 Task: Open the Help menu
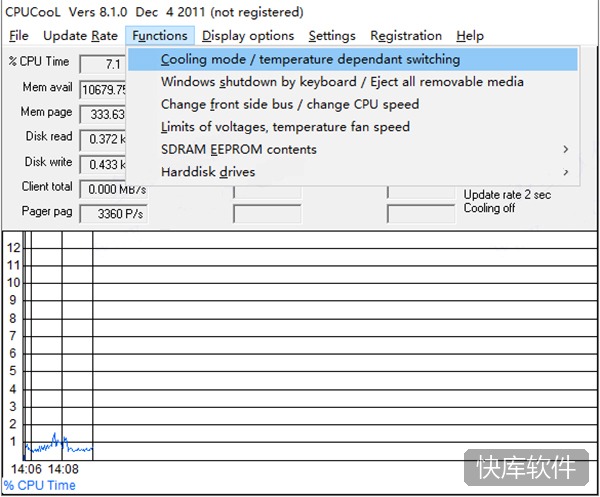(x=470, y=36)
